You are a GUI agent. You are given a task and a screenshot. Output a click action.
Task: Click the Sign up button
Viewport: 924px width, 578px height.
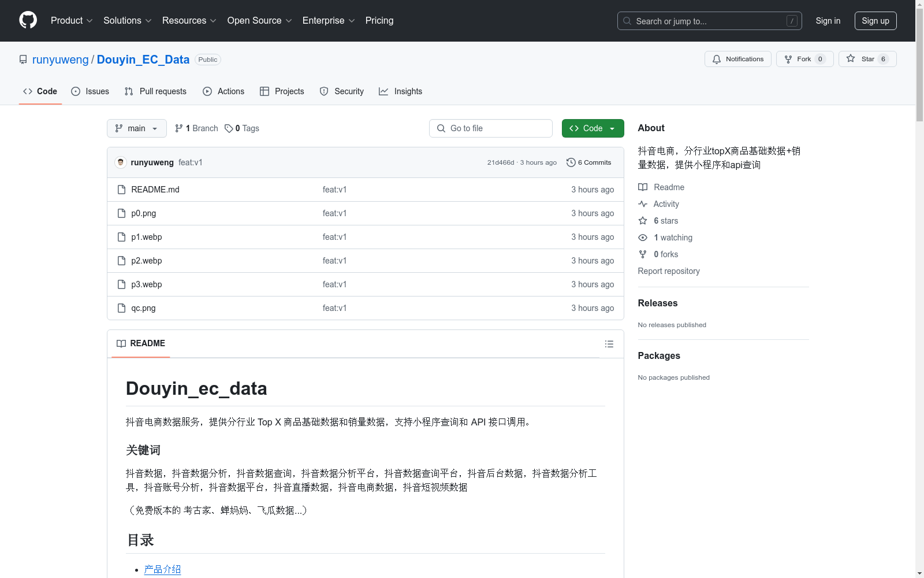(x=875, y=21)
